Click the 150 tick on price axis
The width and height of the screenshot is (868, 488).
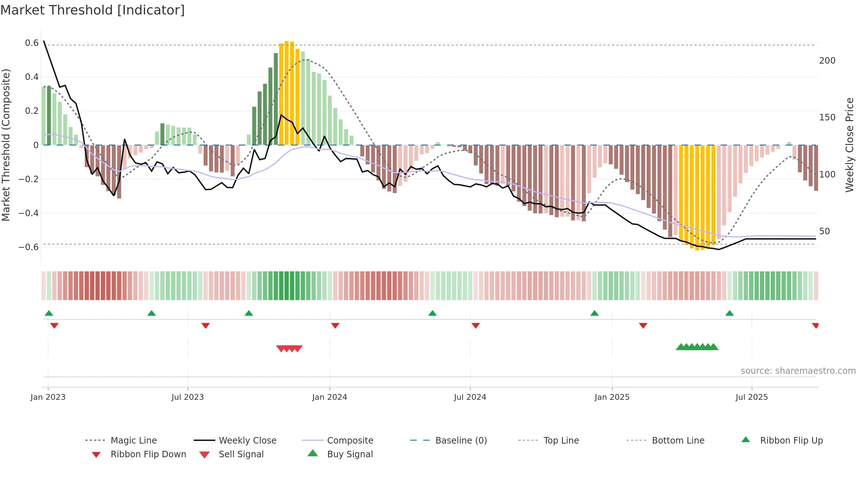click(827, 117)
